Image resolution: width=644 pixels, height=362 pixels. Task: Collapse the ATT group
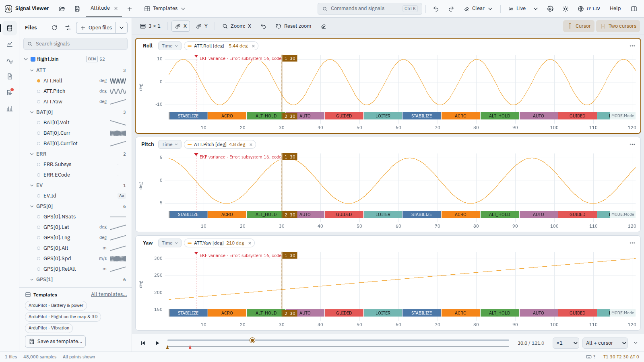pos(32,70)
